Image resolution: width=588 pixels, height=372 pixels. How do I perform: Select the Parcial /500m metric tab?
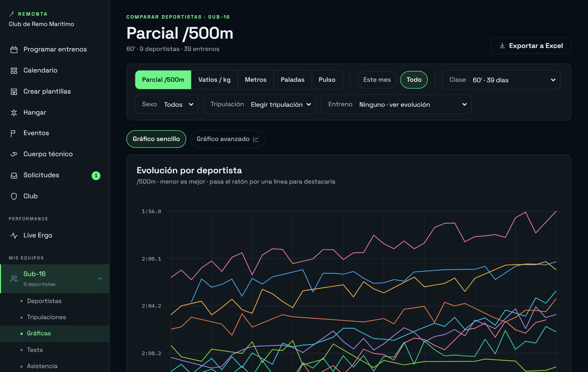point(163,80)
